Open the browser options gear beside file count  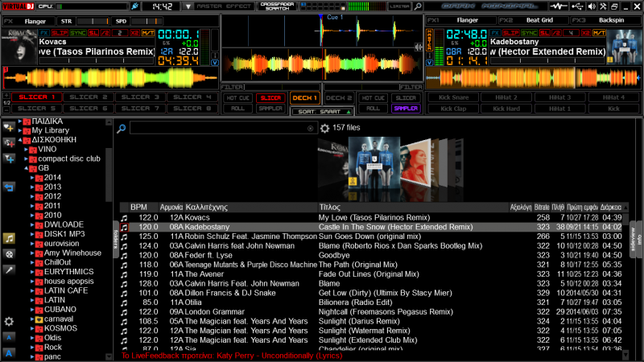(x=324, y=128)
